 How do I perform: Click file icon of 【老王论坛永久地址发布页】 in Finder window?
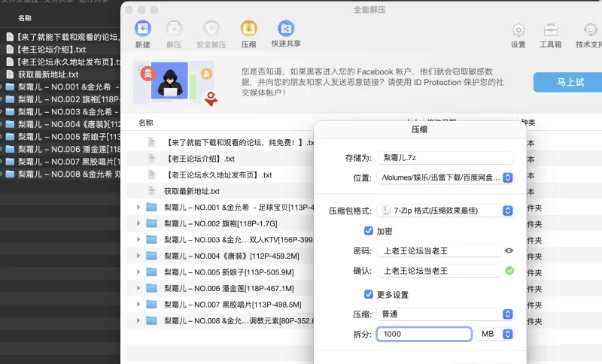[x=11, y=62]
